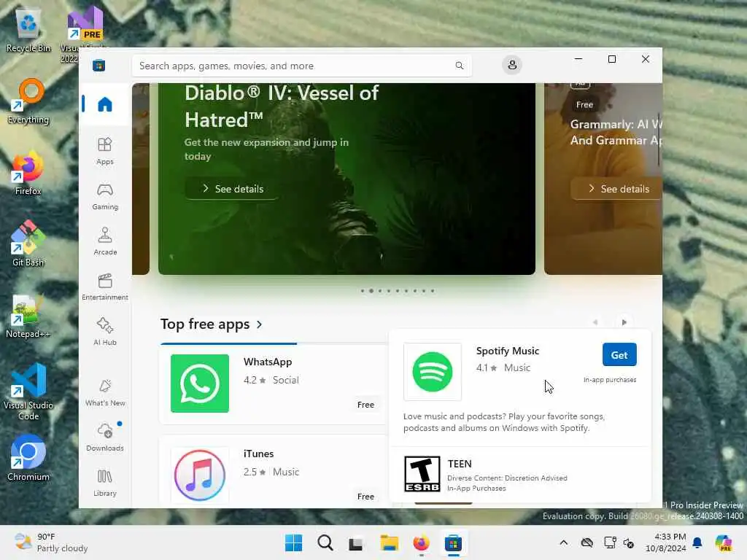Image resolution: width=747 pixels, height=560 pixels.
Task: Click the search magnifier icon in Store
Action: pyautogui.click(x=460, y=66)
